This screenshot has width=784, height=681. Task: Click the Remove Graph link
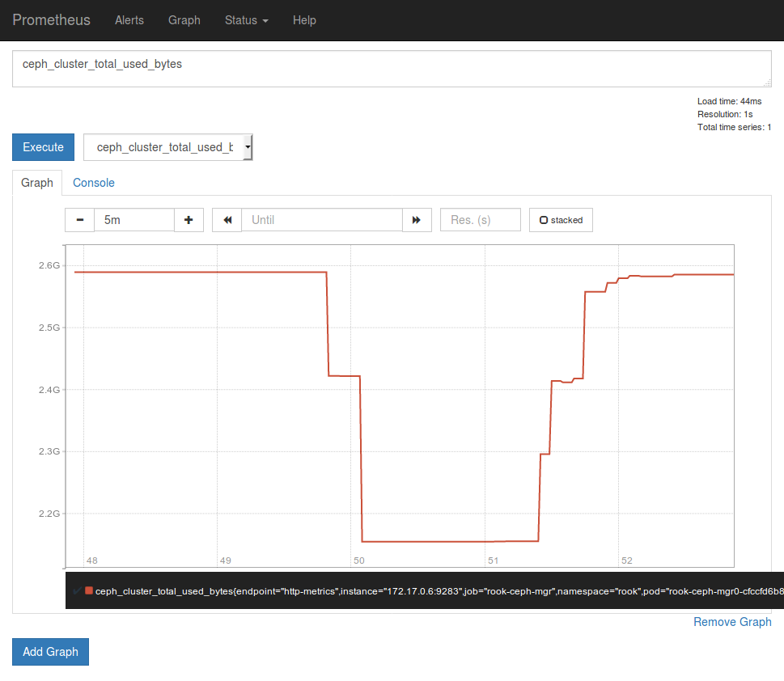(731, 621)
